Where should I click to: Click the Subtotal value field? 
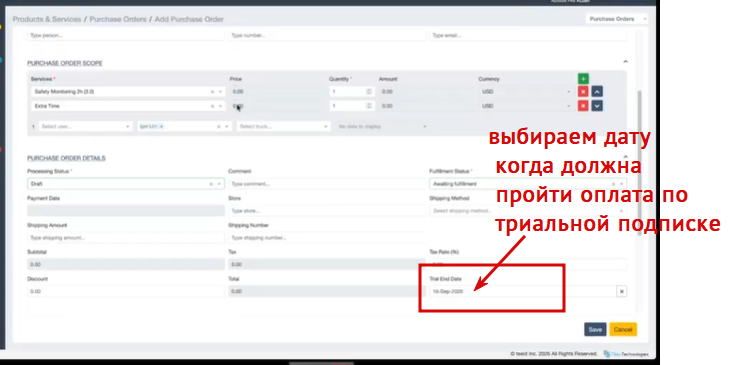pos(126,265)
